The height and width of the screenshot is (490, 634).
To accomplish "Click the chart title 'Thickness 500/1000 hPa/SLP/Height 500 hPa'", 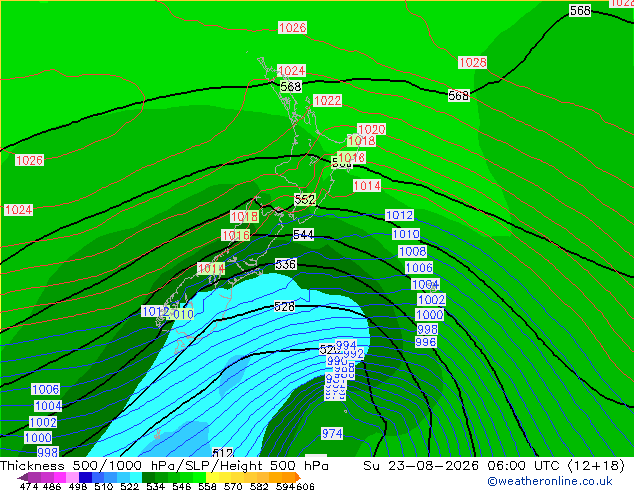I will pyautogui.click(x=164, y=466).
